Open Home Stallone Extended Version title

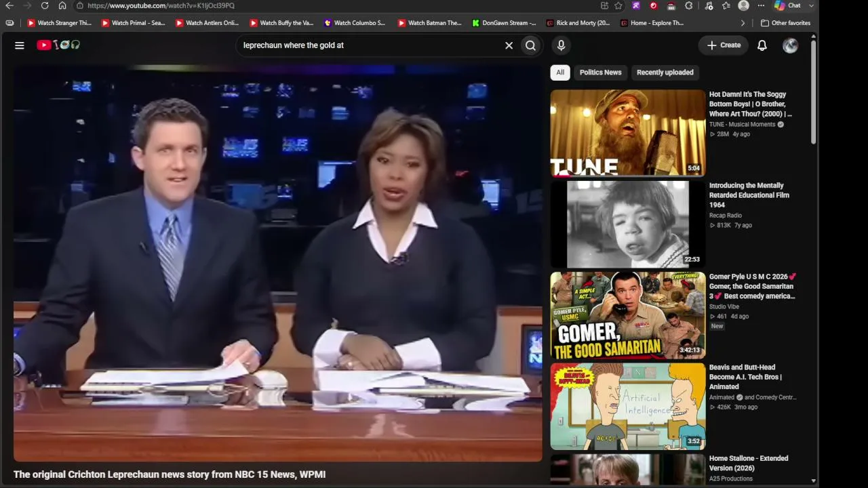pyautogui.click(x=749, y=463)
